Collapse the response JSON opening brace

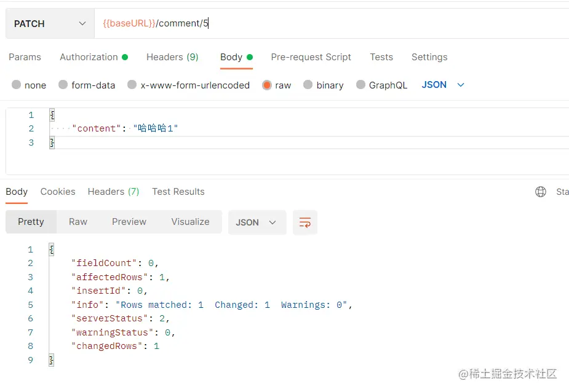(52, 249)
